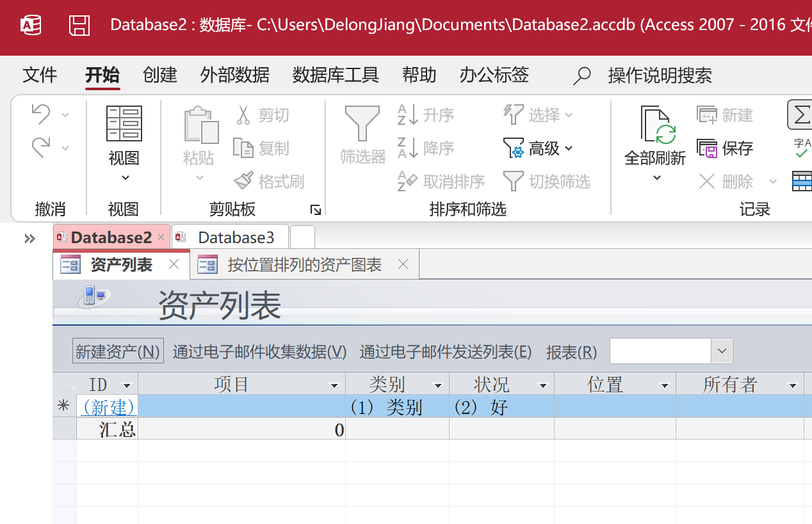Click the 全部刷新 refresh icon
Screen dimensions: 812x524
tap(658, 125)
